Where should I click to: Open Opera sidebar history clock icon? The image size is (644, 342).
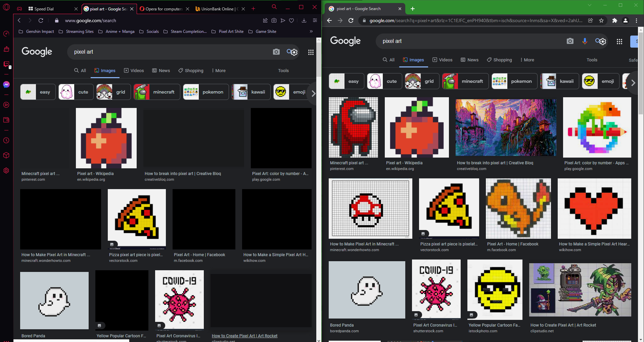tap(6, 140)
